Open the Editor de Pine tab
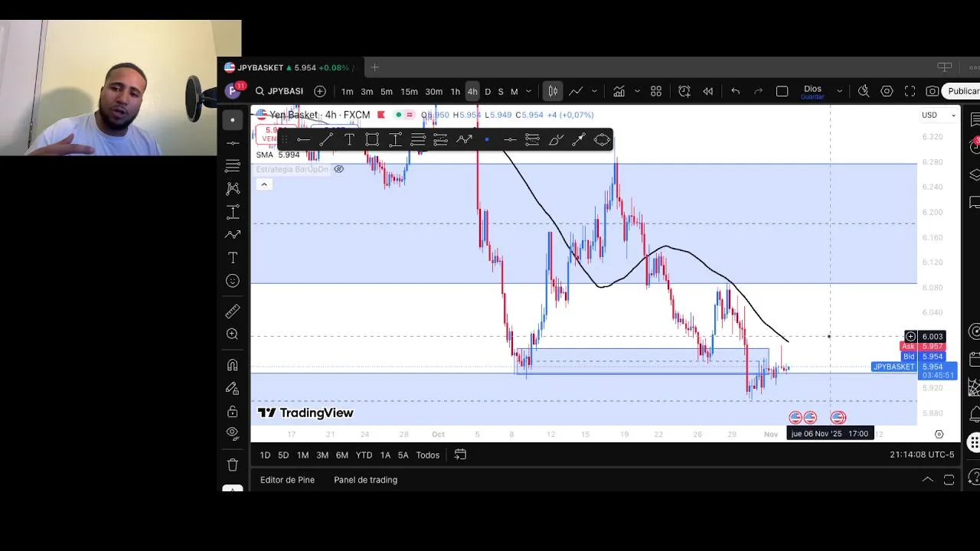Screen dimensions: 980x551 [x=287, y=480]
